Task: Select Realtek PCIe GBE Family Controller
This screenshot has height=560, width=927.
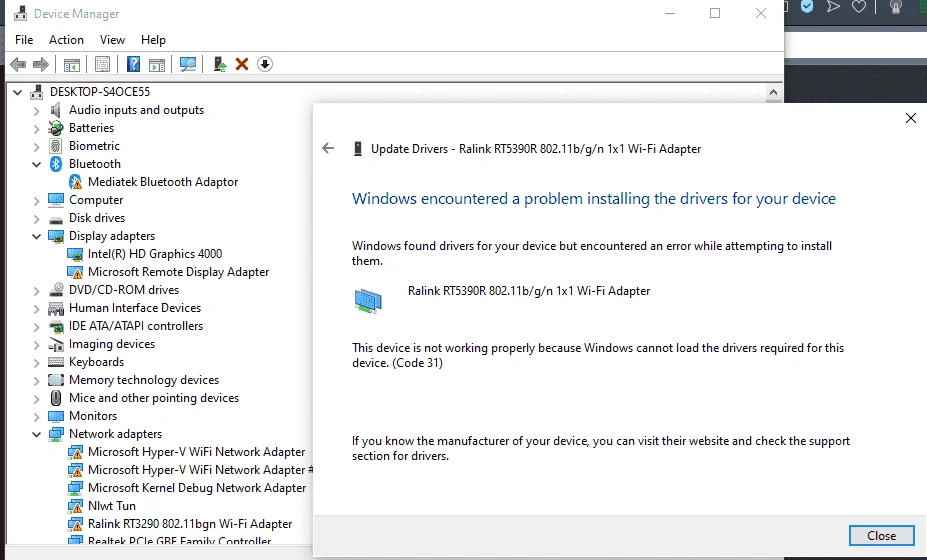Action: (x=179, y=540)
